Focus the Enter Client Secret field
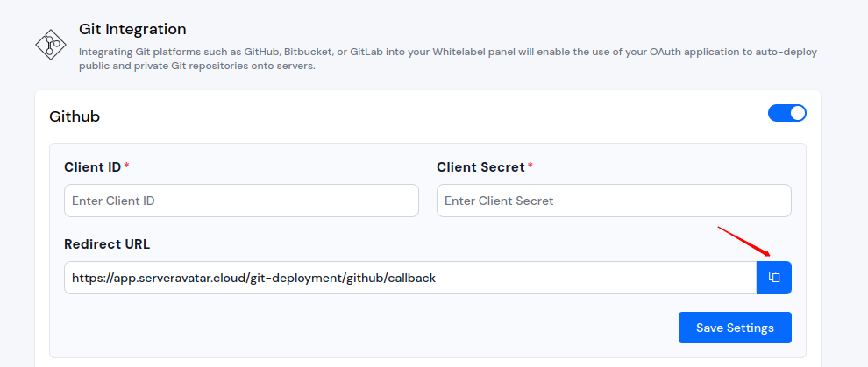The width and height of the screenshot is (868, 367). [614, 201]
